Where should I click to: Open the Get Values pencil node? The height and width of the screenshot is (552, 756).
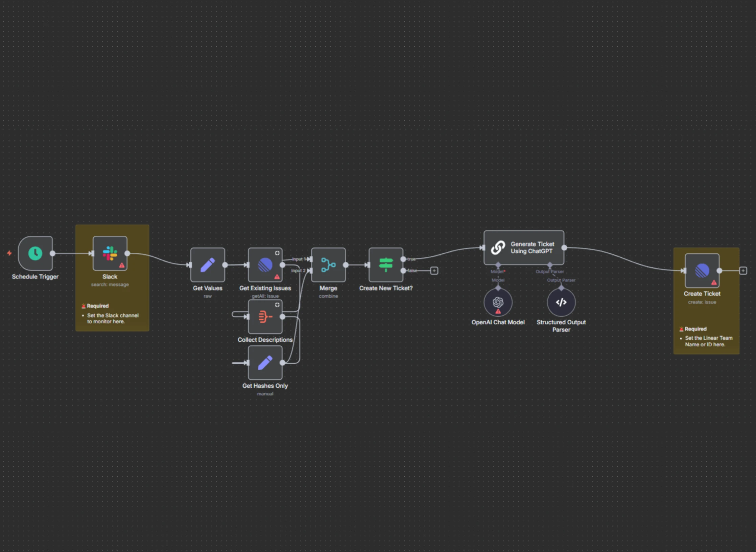(x=208, y=265)
